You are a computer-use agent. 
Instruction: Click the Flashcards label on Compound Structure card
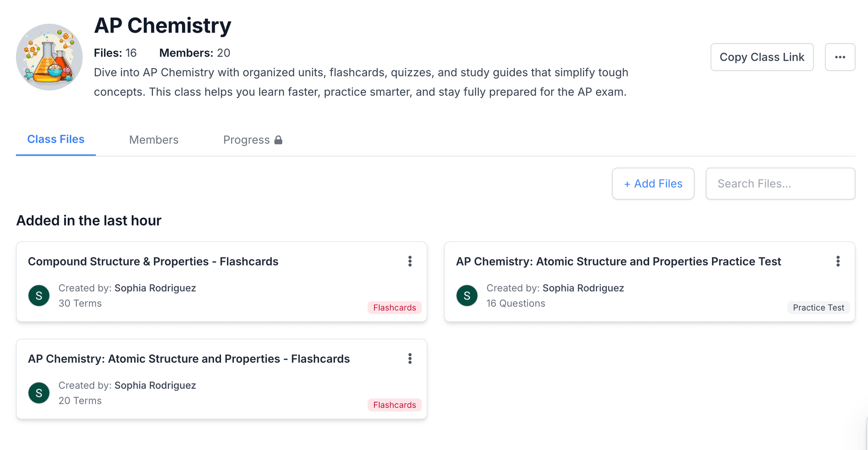click(x=394, y=308)
